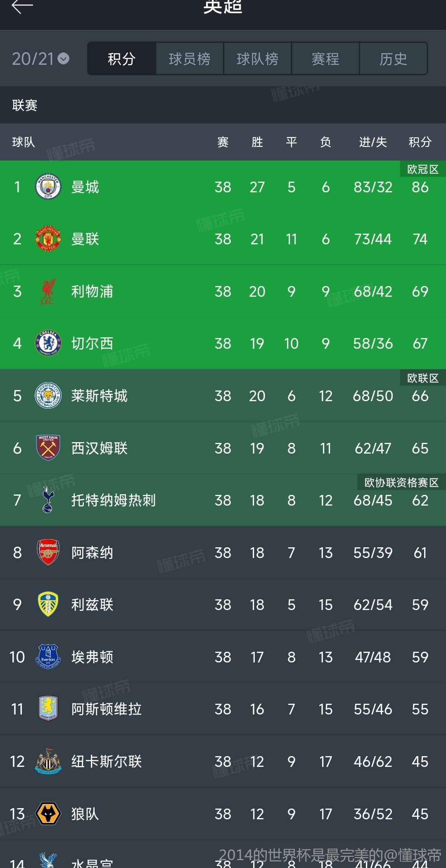
Task: Open the 阿斯顿维拉 team row
Action: pos(223,709)
